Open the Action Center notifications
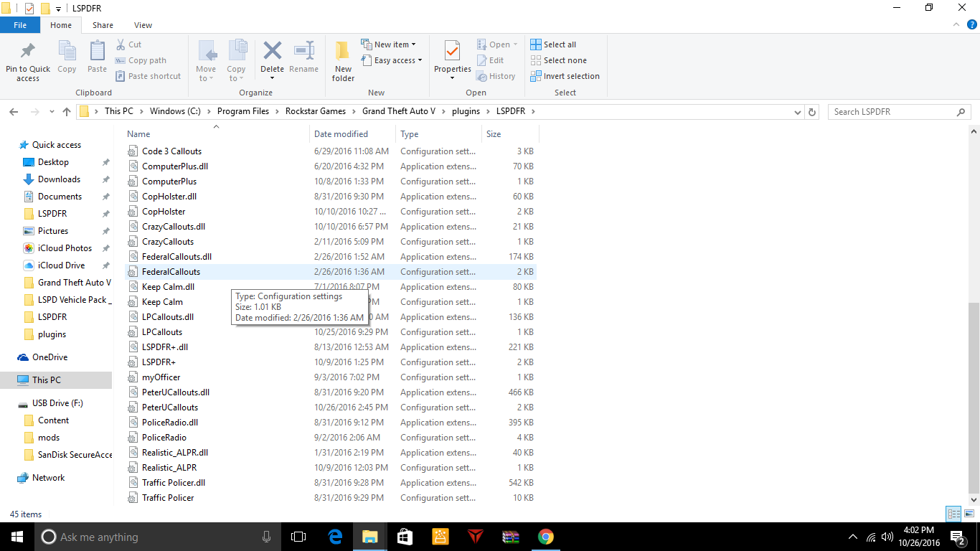The image size is (980, 551). (958, 537)
